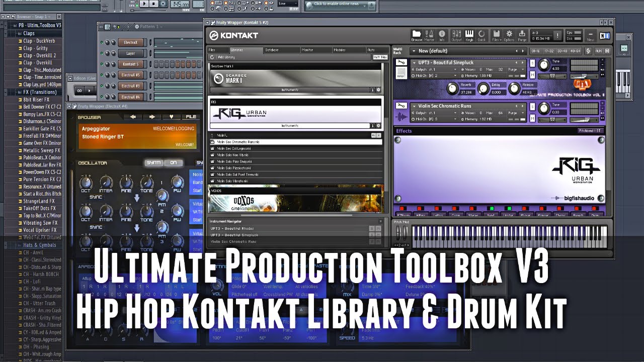The height and width of the screenshot is (362, 644).
Task: Click the FL Studio stop button
Action: [153, 4]
